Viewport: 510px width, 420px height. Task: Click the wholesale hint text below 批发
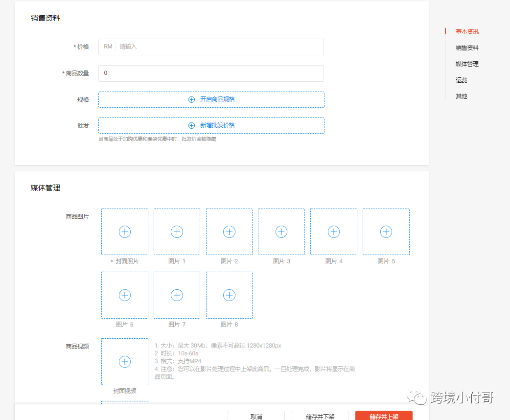pos(158,139)
